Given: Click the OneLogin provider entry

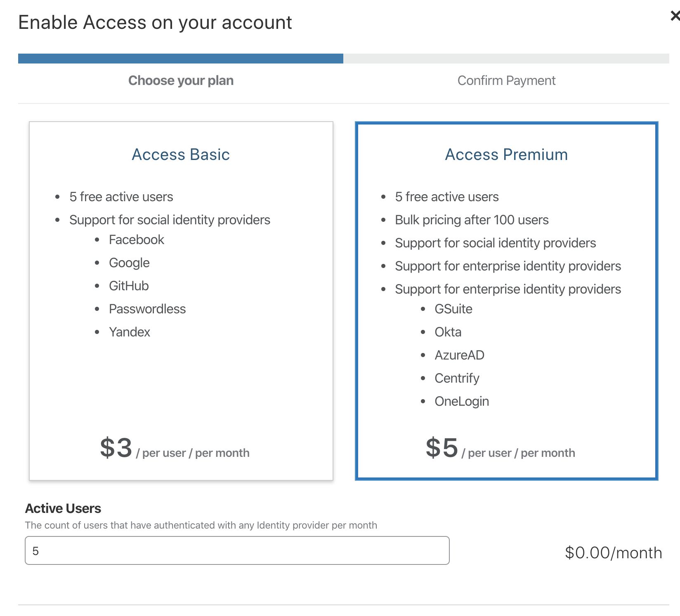Looking at the screenshot, I should [x=462, y=401].
